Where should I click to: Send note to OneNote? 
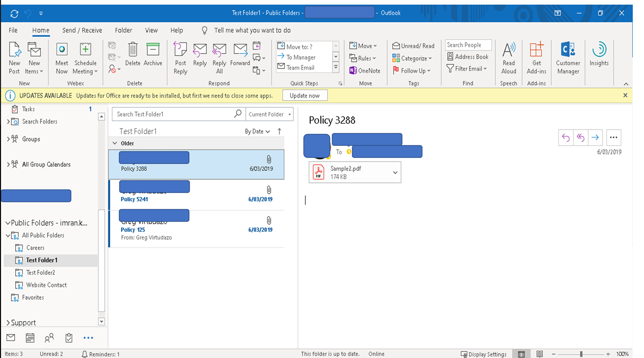pos(364,70)
